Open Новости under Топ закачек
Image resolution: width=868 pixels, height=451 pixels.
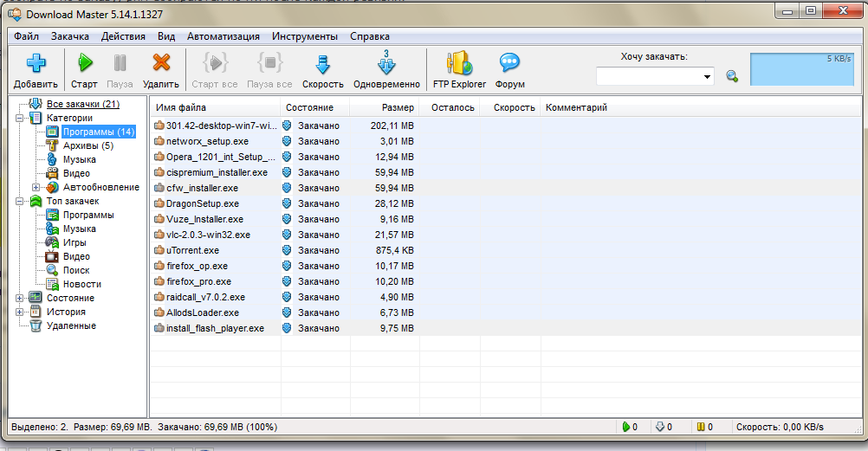pos(82,284)
